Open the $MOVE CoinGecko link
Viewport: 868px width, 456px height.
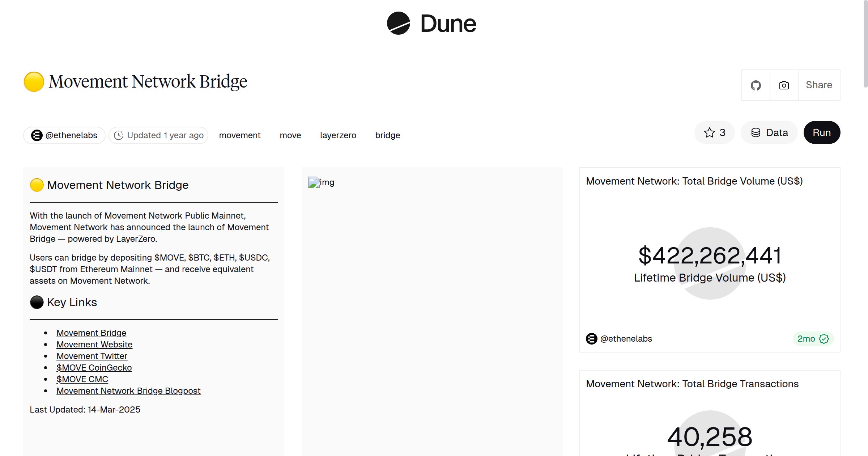click(x=94, y=368)
